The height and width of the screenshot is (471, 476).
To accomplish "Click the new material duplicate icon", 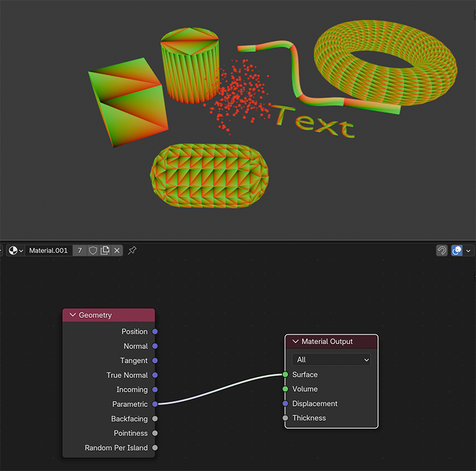I will pos(105,250).
